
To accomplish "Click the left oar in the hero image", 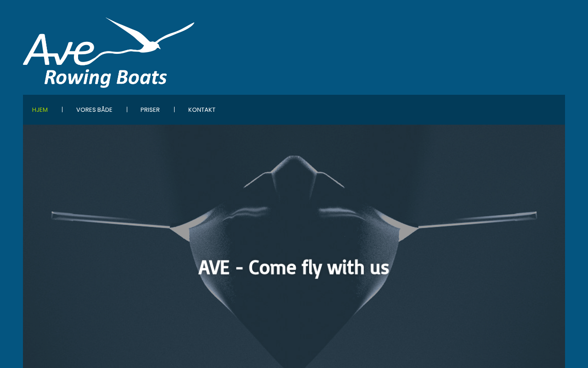I will pyautogui.click(x=110, y=219).
